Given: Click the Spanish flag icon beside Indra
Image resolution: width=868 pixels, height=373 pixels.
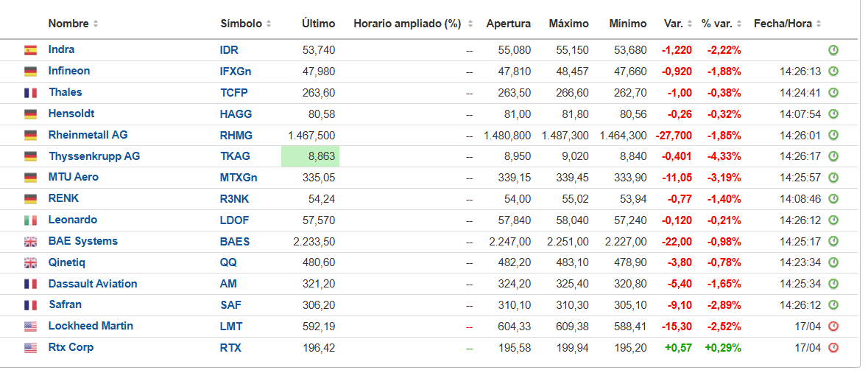Looking at the screenshot, I should coord(30,50).
